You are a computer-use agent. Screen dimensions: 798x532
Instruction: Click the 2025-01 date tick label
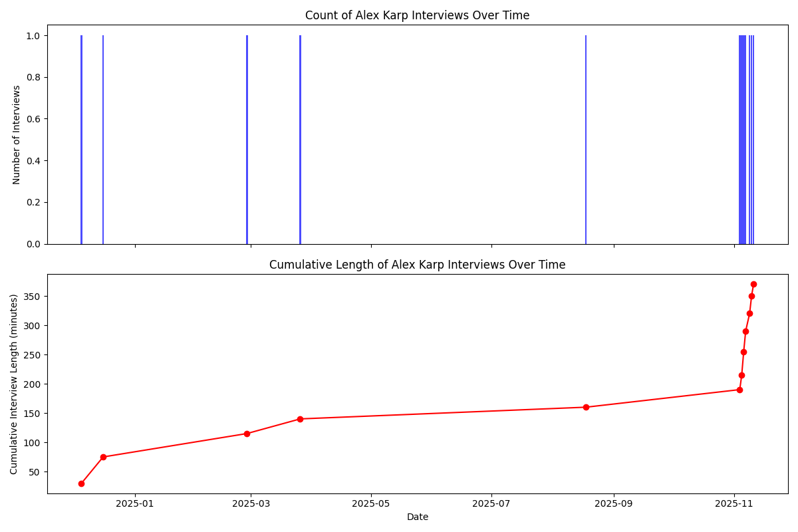(136, 503)
